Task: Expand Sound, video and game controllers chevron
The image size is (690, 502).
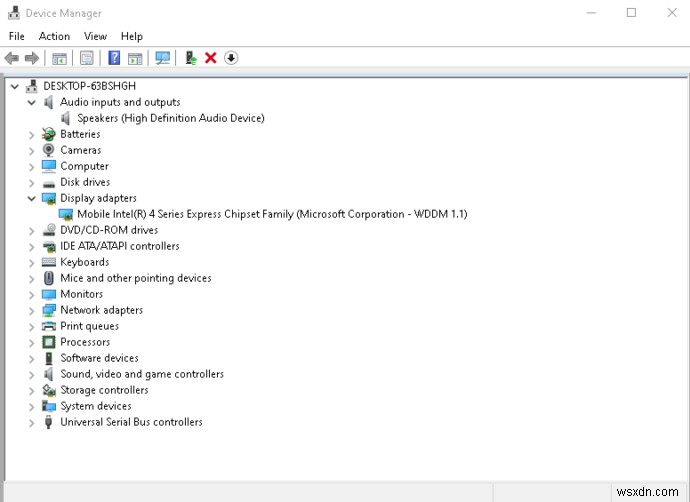Action: pyautogui.click(x=32, y=375)
